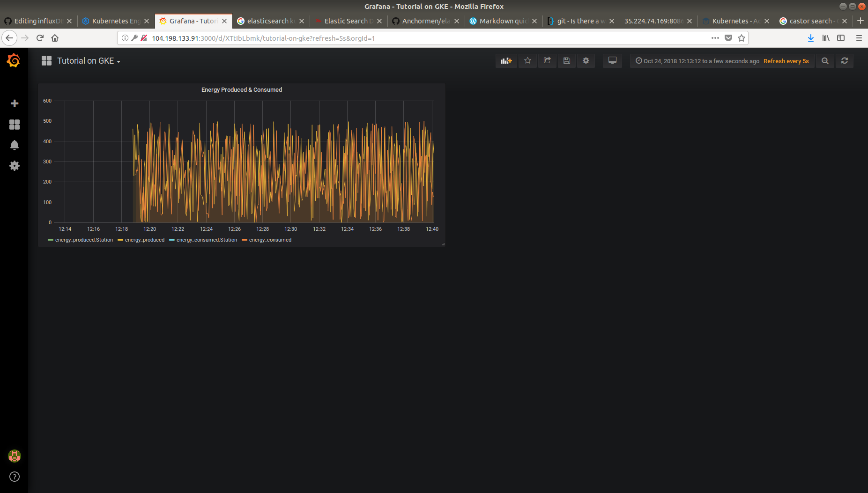Image resolution: width=868 pixels, height=493 pixels.
Task: Star this dashboard as favorite
Action: click(x=527, y=61)
